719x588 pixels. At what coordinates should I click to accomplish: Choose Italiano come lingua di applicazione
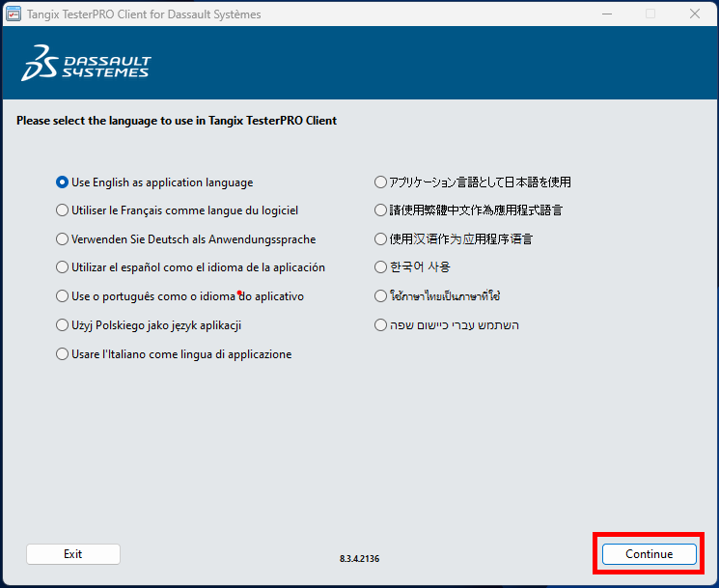63,354
